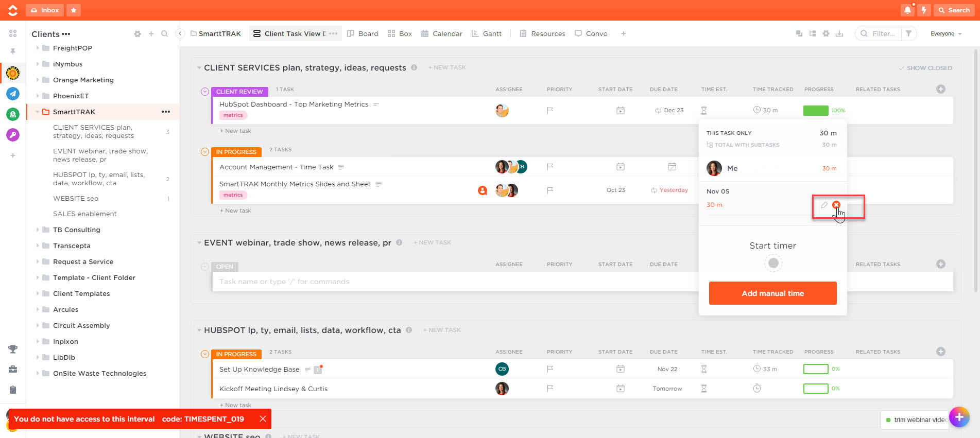The height and width of the screenshot is (438, 980).
Task: Set priority flag for Account Management task
Action: (x=550, y=167)
